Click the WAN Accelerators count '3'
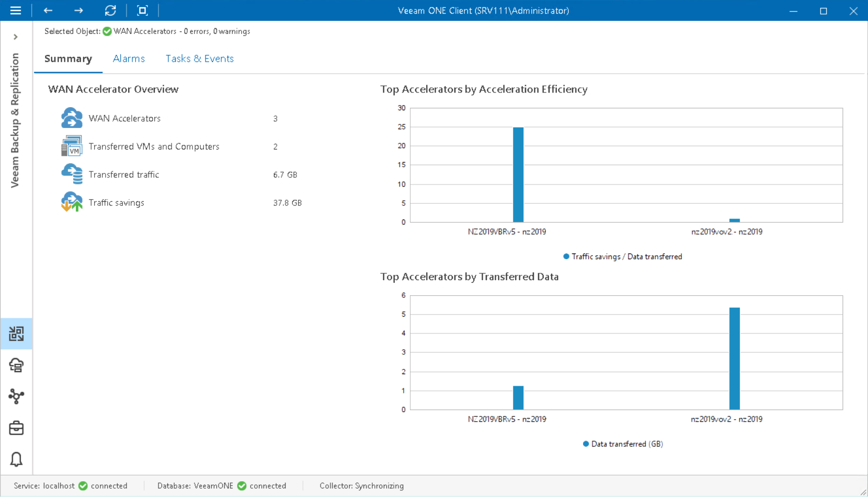Screen dimensions: 868x497 tap(275, 119)
